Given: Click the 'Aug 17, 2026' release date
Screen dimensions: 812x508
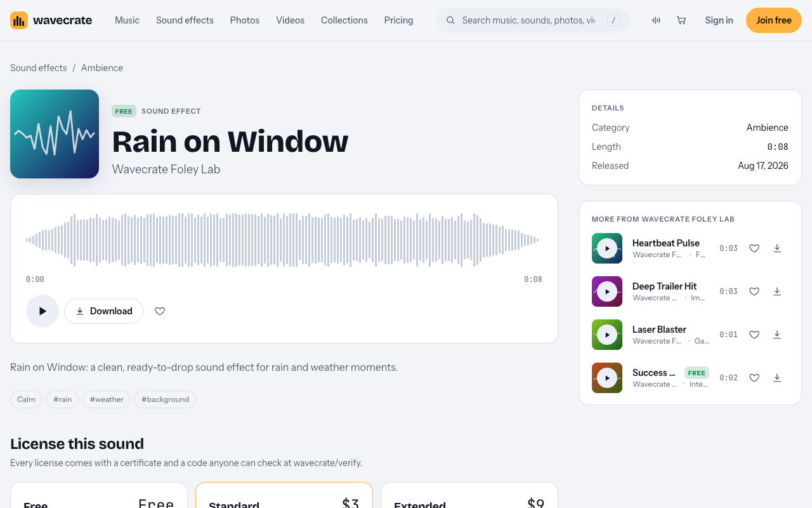Looking at the screenshot, I should [x=763, y=166].
